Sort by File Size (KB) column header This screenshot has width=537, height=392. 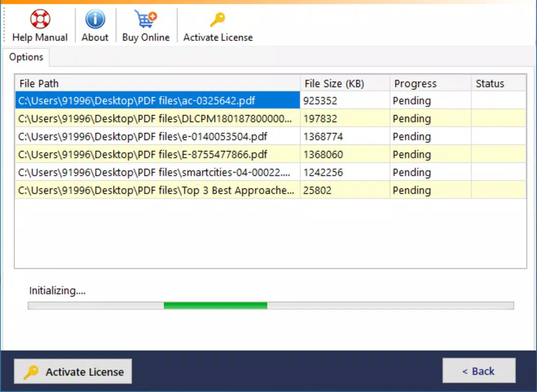coord(345,83)
